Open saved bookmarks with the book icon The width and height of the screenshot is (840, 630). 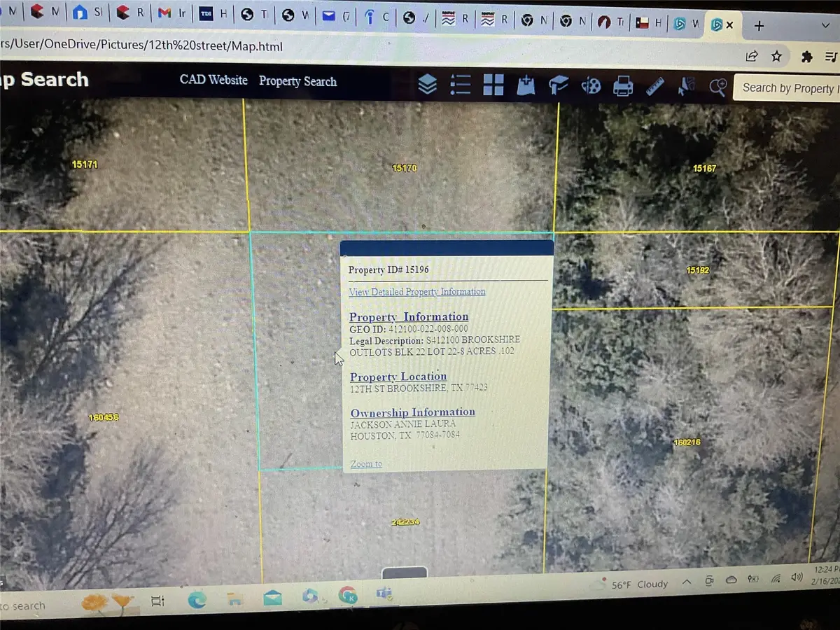pyautogui.click(x=558, y=84)
